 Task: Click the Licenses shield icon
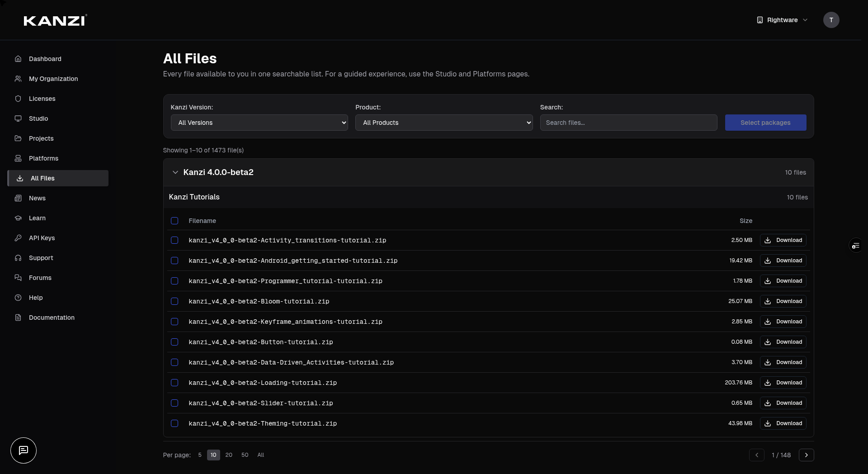tap(18, 99)
